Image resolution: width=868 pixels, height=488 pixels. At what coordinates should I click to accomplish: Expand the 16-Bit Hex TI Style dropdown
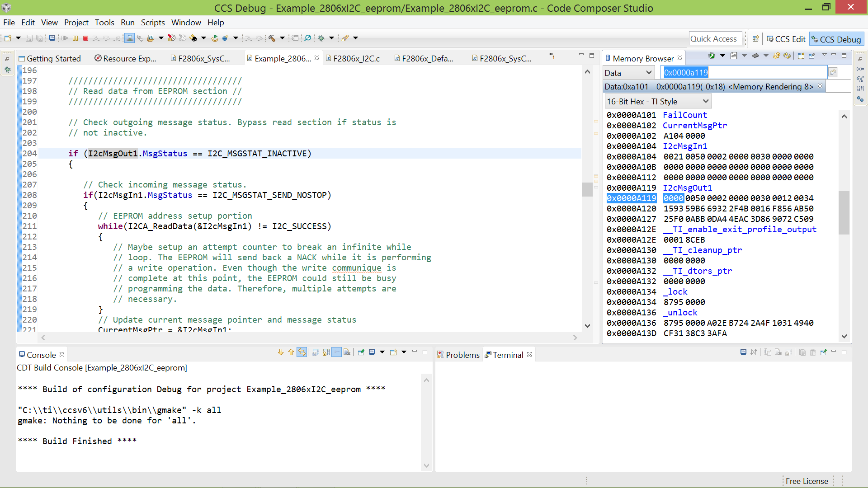click(658, 101)
